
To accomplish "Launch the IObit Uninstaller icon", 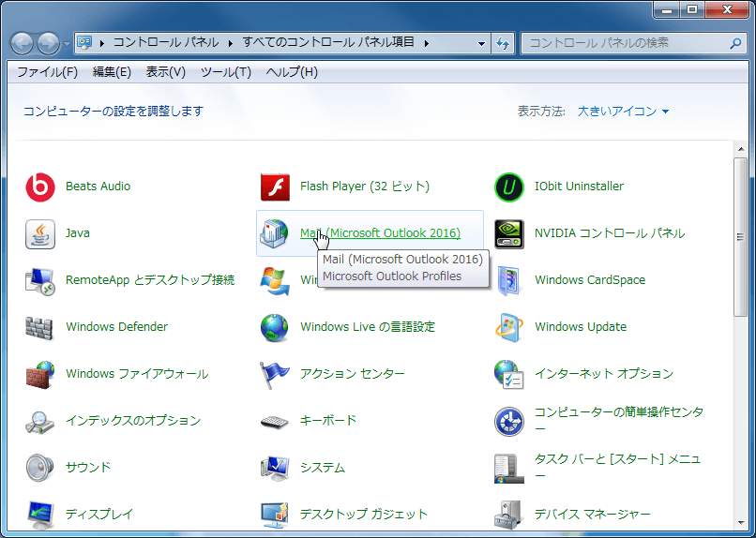I will (509, 187).
